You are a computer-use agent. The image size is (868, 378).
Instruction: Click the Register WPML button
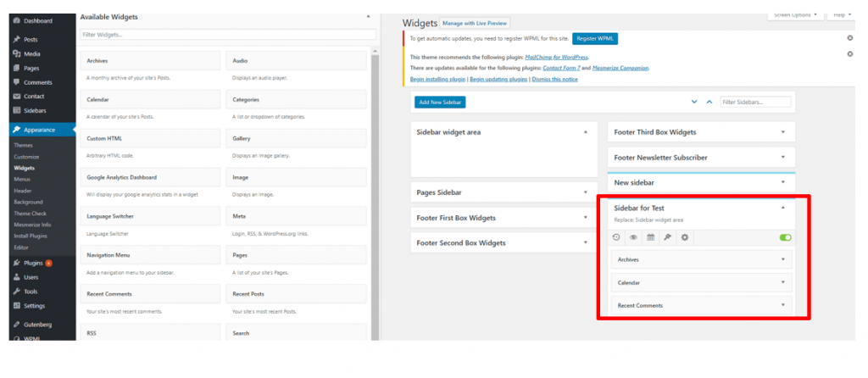tap(595, 39)
